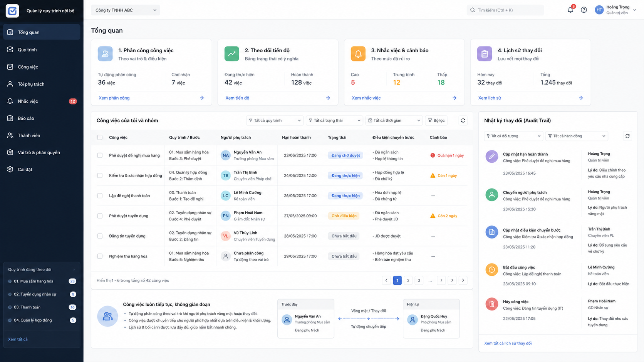Check the Phê duyệt đề nghị mua hàng row

tap(100, 155)
